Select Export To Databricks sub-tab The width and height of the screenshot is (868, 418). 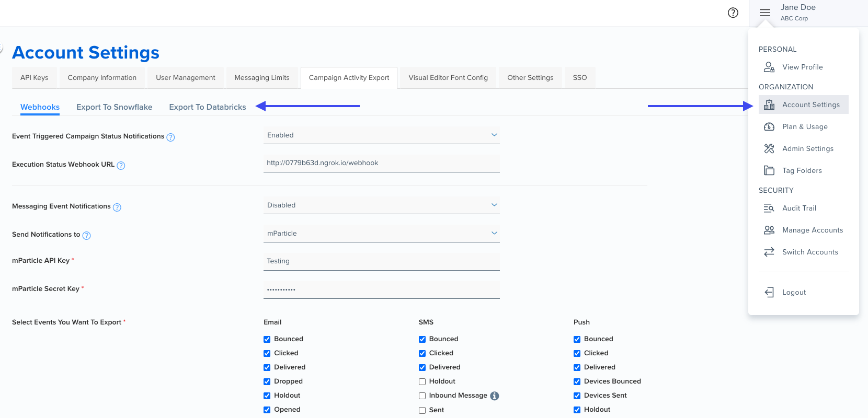tap(208, 107)
